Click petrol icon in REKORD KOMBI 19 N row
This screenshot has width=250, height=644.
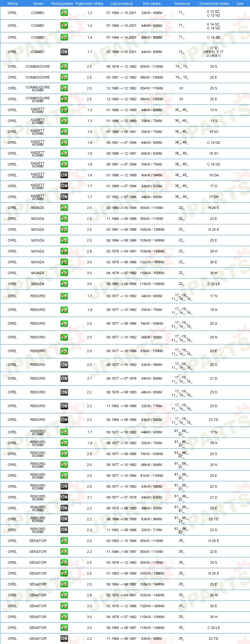[x=64, y=443]
